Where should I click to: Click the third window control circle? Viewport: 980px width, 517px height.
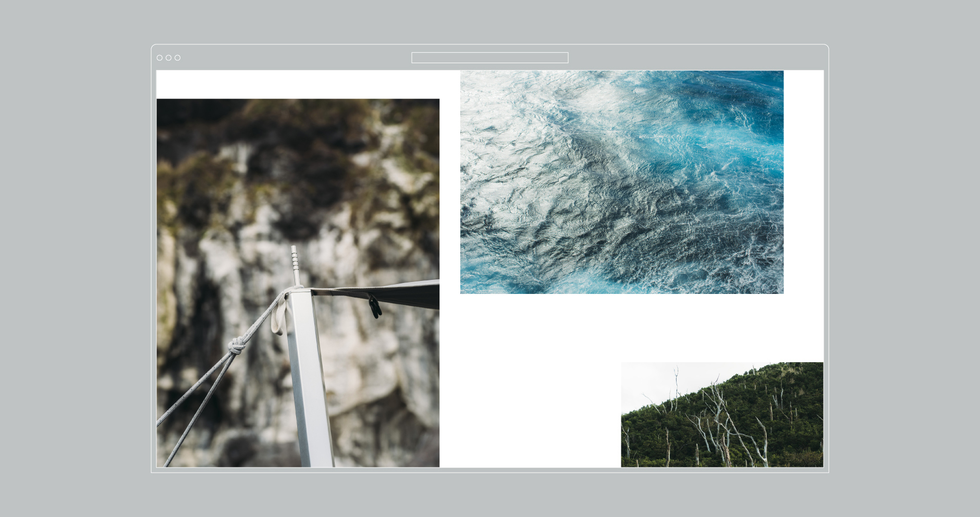[x=177, y=58]
